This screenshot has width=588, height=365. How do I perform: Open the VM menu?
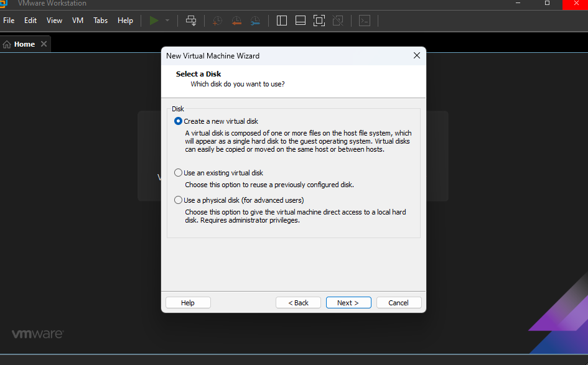coord(78,21)
